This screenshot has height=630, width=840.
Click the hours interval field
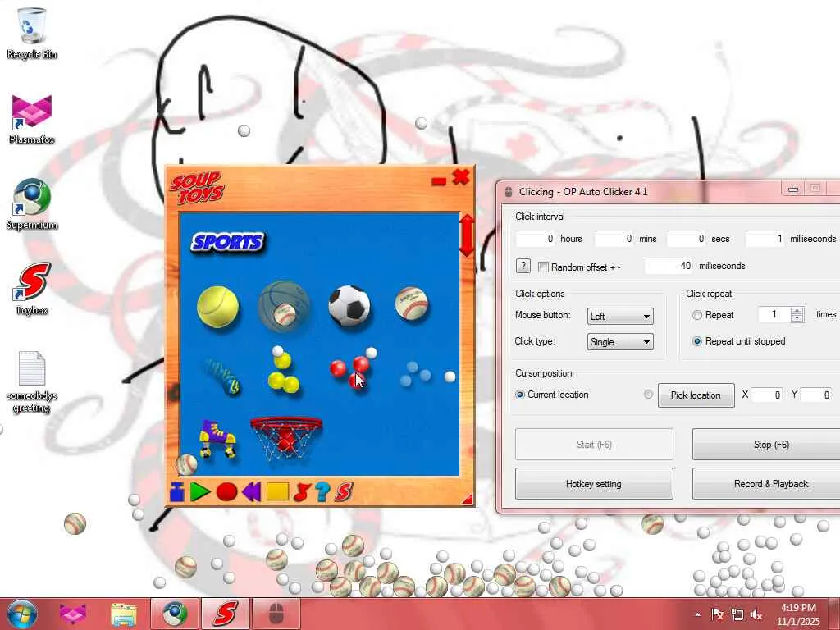pos(535,239)
